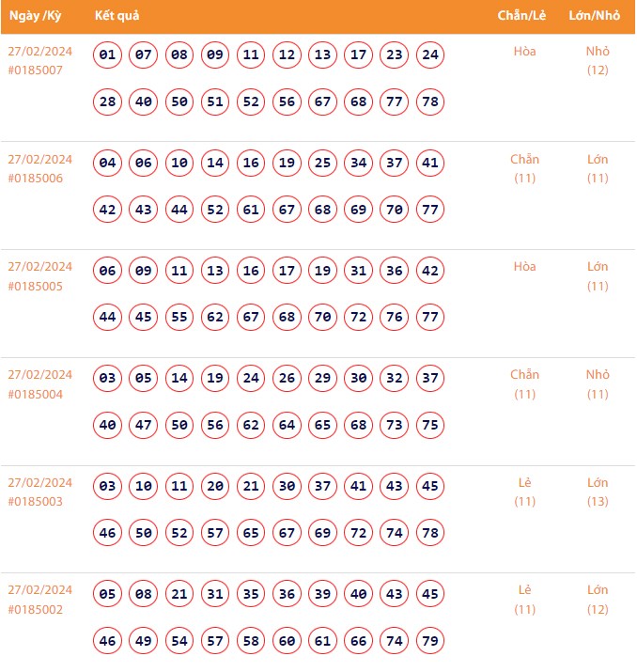Click ball 05 in draw #0185002
The image size is (637, 672).
pyautogui.click(x=108, y=594)
